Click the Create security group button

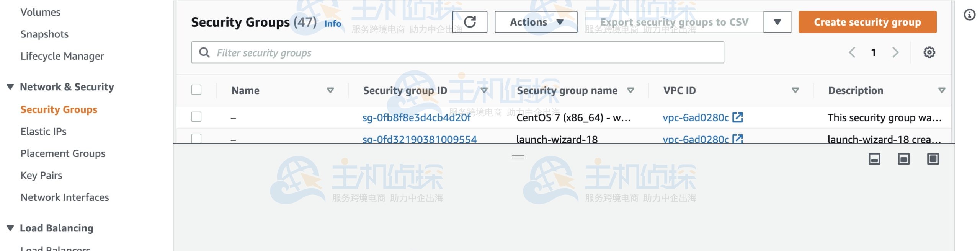tap(867, 22)
